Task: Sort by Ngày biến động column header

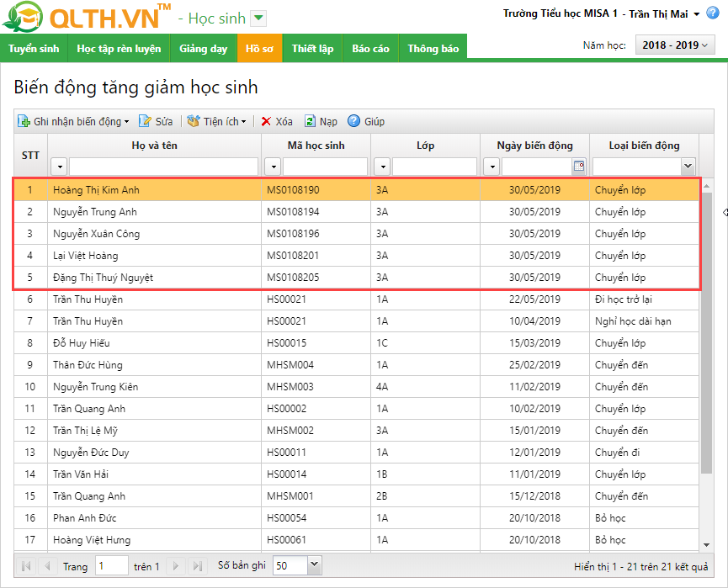Action: pos(534,146)
